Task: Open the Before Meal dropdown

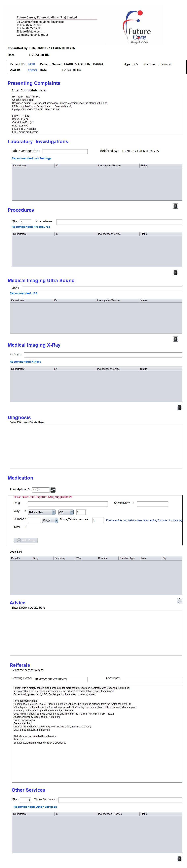Action: [41, 512]
